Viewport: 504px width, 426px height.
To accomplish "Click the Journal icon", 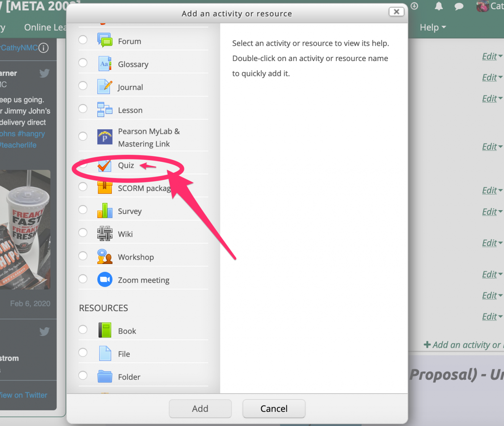I will [105, 87].
